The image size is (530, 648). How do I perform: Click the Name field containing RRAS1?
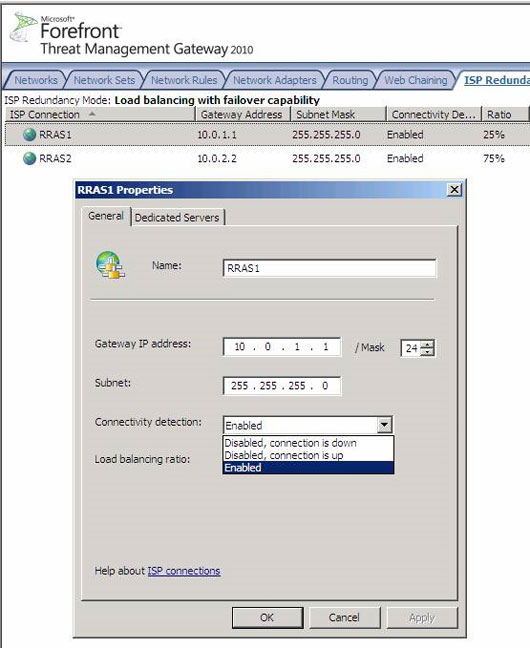pyautogui.click(x=329, y=268)
